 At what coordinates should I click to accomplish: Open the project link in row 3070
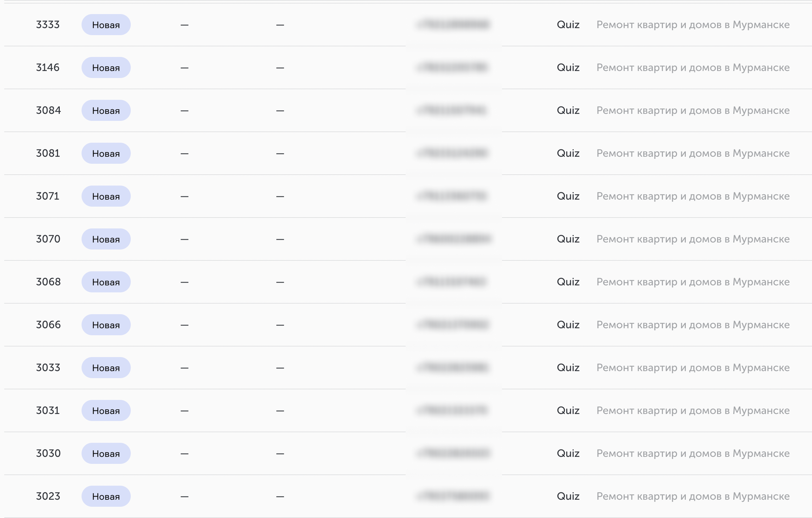click(693, 239)
